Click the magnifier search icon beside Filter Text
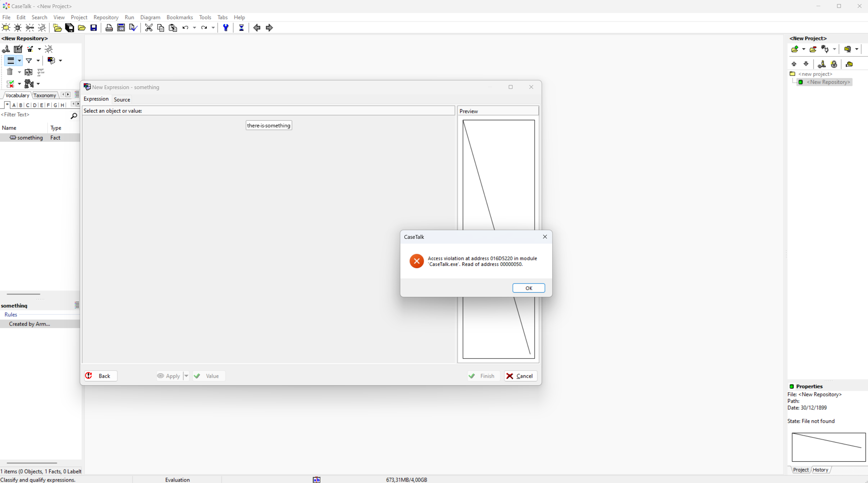Viewport: 868px width, 483px height. coord(74,116)
